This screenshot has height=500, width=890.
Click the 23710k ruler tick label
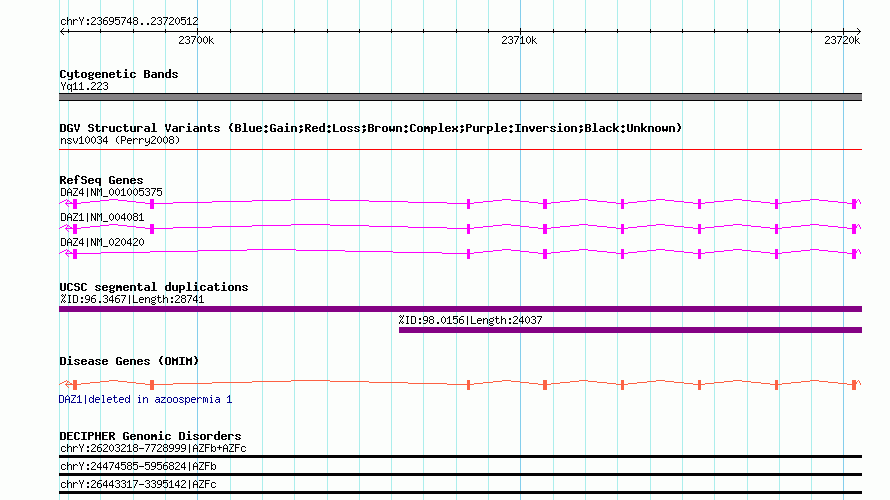pyautogui.click(x=519, y=40)
